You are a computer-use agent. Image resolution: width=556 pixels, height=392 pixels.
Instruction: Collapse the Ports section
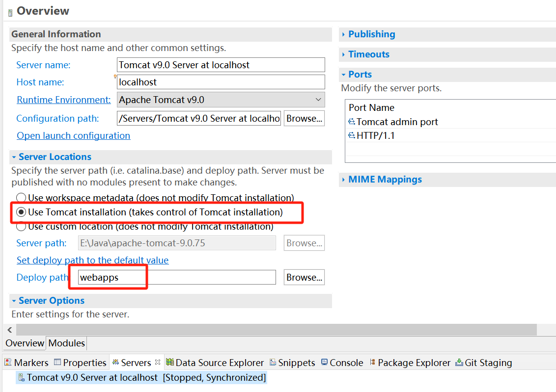(x=343, y=75)
